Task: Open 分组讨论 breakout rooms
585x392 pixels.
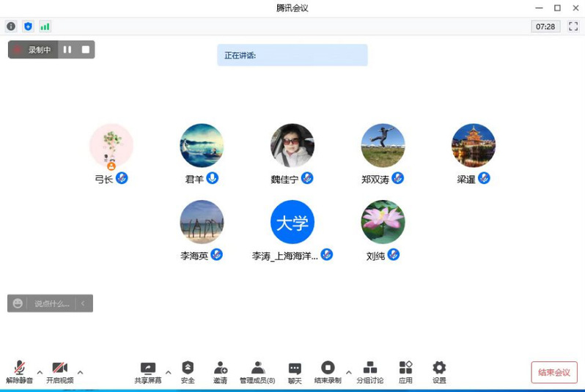Action: click(370, 372)
